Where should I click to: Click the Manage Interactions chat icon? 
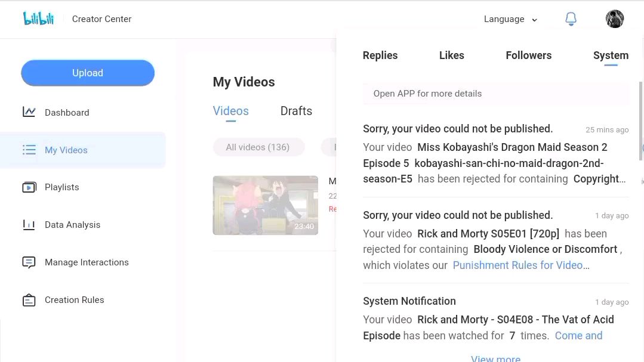(x=29, y=262)
